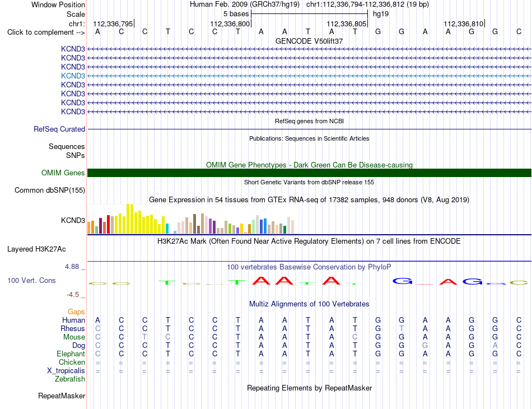This screenshot has height=409, width=532.
Task: Click the Common dbSNP(155) track label
Action: (x=50, y=190)
